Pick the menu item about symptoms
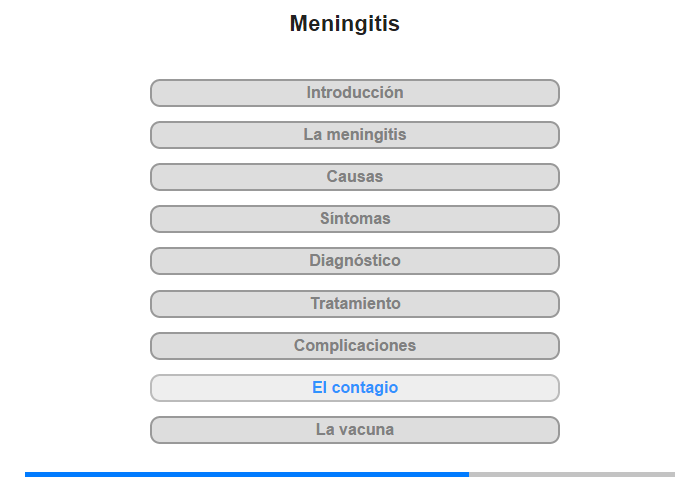Image resolution: width=700 pixels, height=480 pixels. [x=354, y=219]
